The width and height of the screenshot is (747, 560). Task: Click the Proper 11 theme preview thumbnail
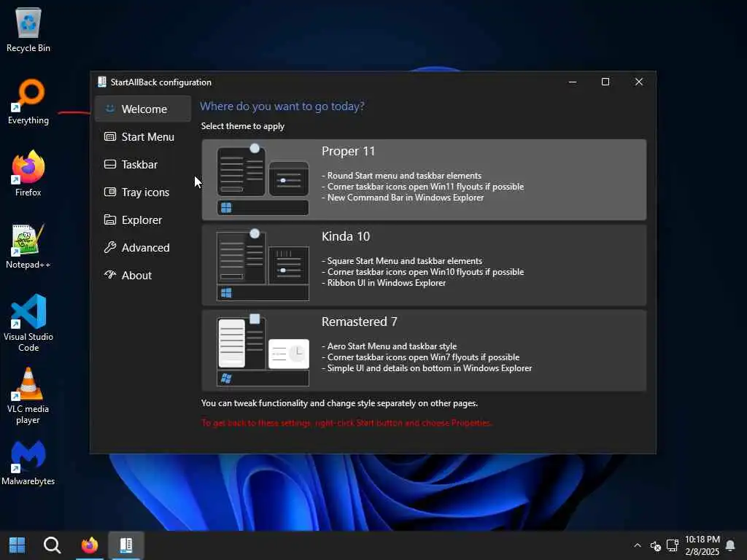(263, 179)
